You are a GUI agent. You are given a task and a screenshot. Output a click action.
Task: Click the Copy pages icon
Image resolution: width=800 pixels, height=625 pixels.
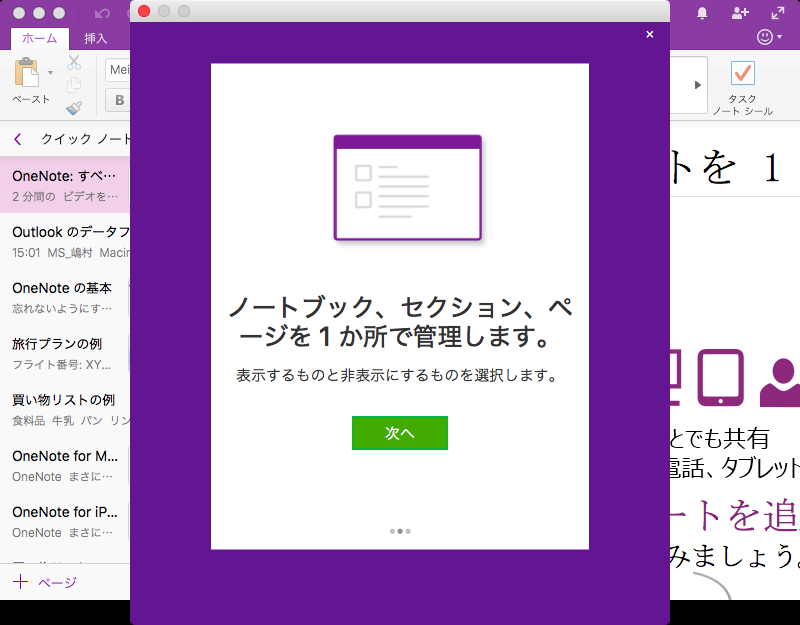point(74,85)
